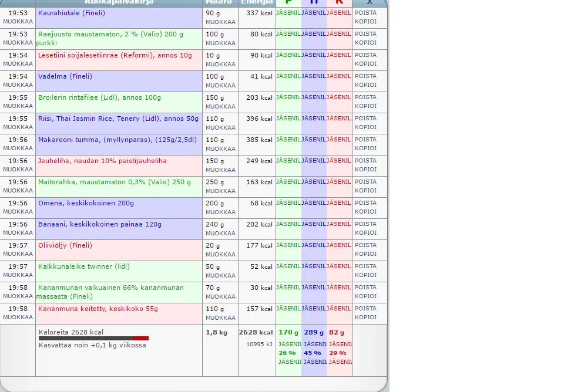Click the red R column header
This screenshot has height=392, width=564.
pyautogui.click(x=339, y=2)
